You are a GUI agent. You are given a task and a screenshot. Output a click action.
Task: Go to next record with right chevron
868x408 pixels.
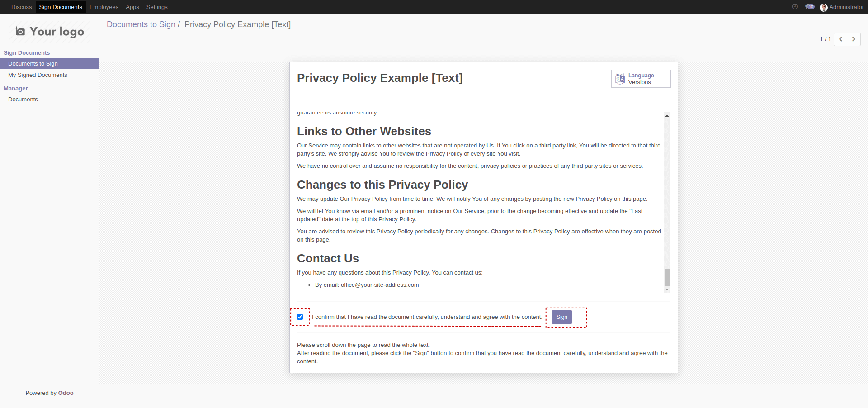click(x=854, y=39)
